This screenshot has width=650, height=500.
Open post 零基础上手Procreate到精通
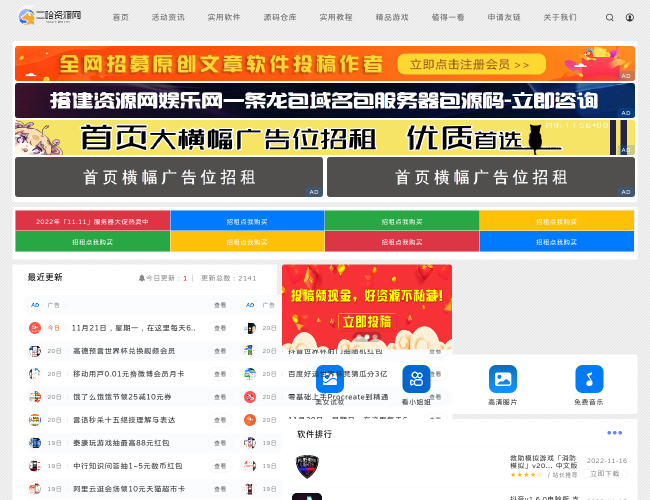click(338, 397)
